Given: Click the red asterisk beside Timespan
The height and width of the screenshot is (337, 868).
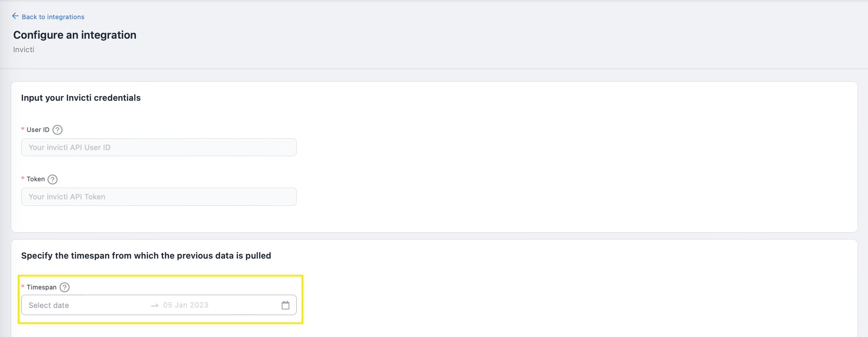Looking at the screenshot, I should (x=23, y=287).
